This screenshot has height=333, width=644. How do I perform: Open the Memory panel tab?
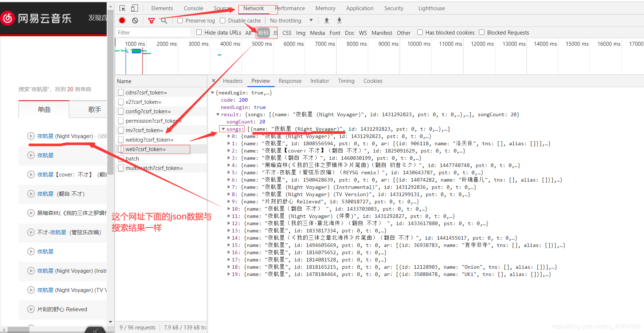[x=325, y=8]
